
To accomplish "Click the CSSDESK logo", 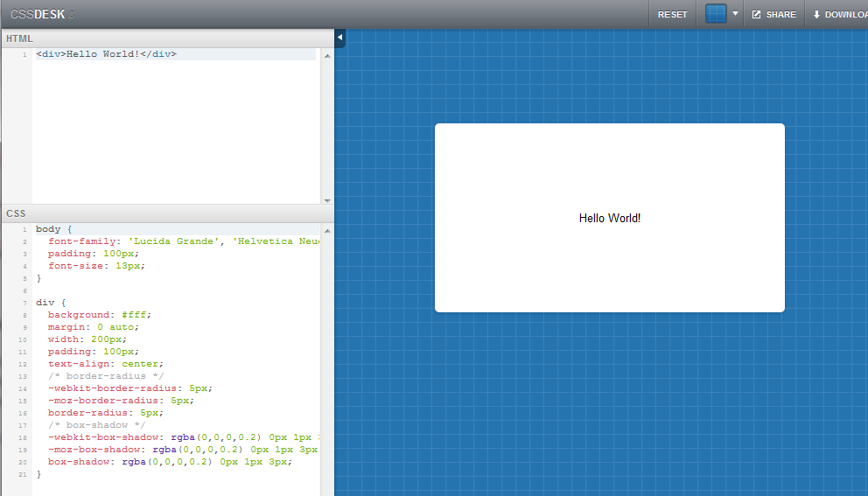I will point(38,14).
